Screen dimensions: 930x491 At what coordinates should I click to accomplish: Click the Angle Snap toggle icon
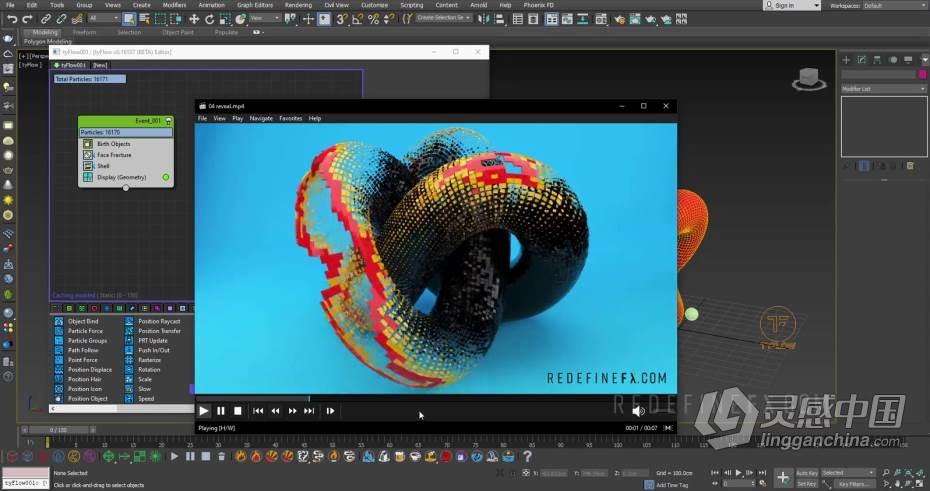357,19
